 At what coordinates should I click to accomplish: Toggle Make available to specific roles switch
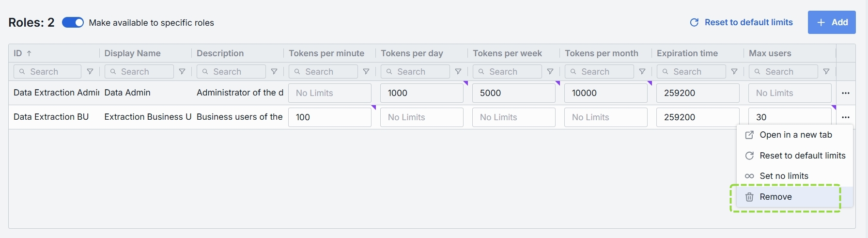click(x=73, y=23)
